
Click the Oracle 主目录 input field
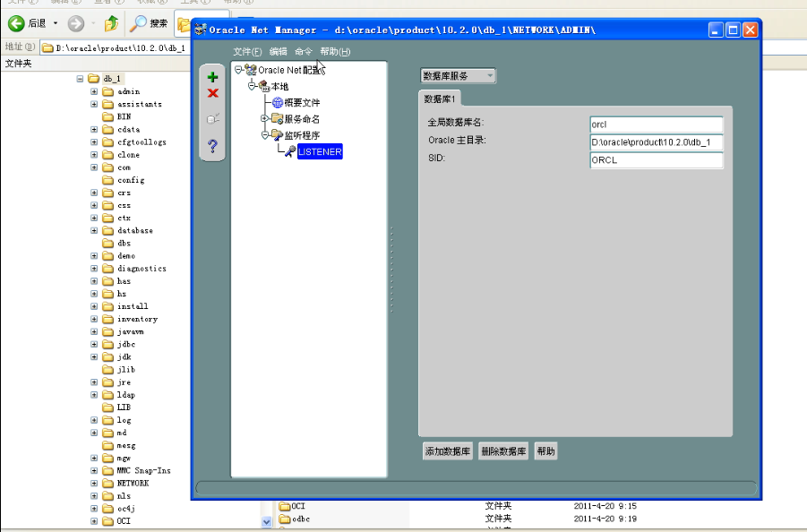click(657, 142)
